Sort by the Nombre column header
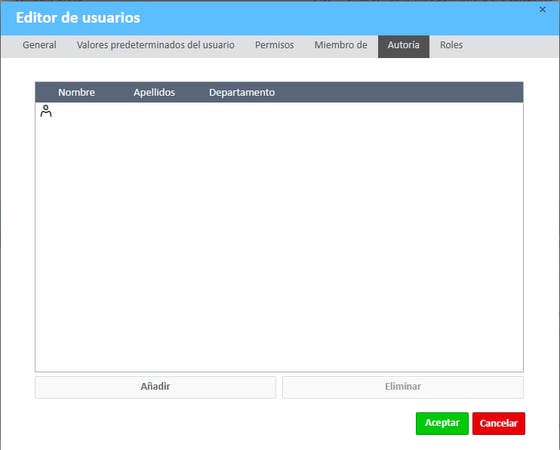 [x=76, y=92]
